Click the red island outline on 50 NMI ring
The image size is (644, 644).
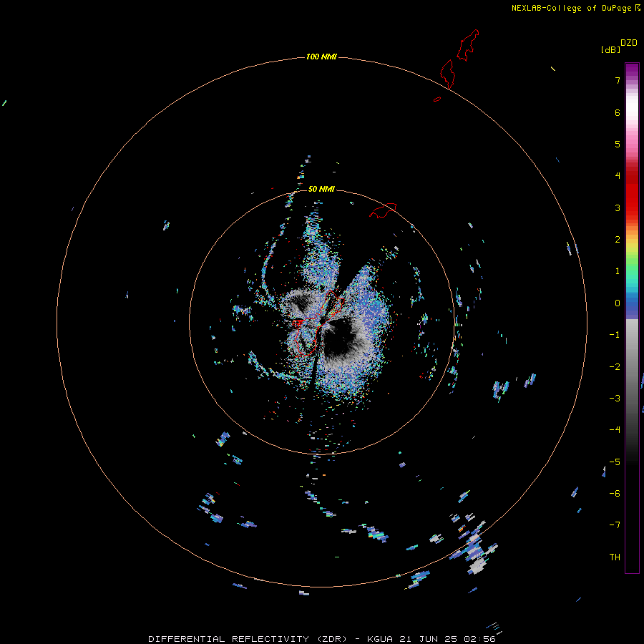point(383,210)
